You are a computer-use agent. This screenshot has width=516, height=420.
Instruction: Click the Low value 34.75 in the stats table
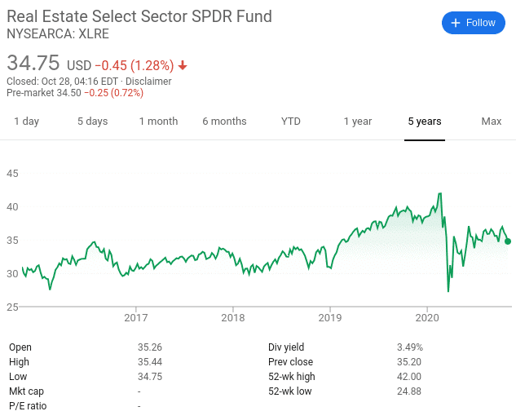[x=150, y=377]
